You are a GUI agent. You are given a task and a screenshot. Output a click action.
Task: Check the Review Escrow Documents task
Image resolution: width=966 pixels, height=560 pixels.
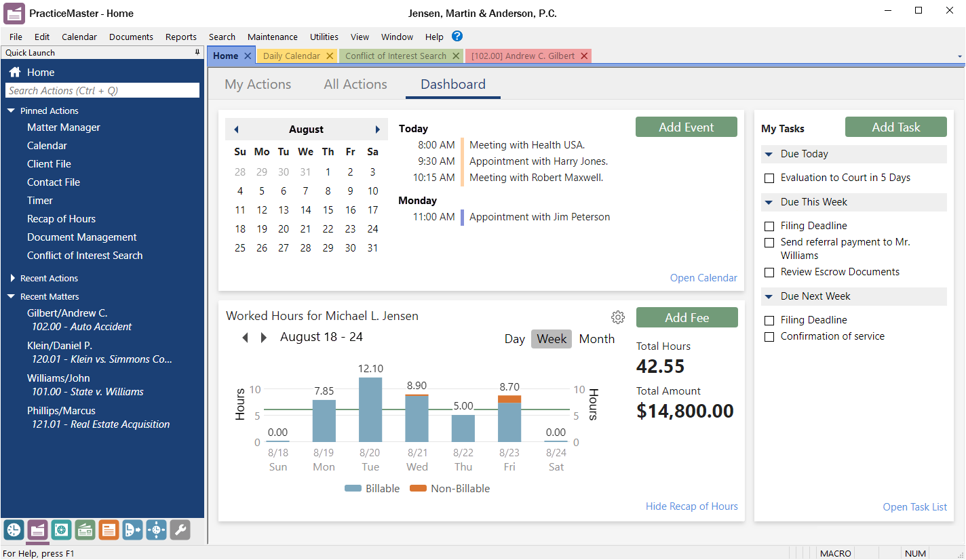(x=769, y=273)
